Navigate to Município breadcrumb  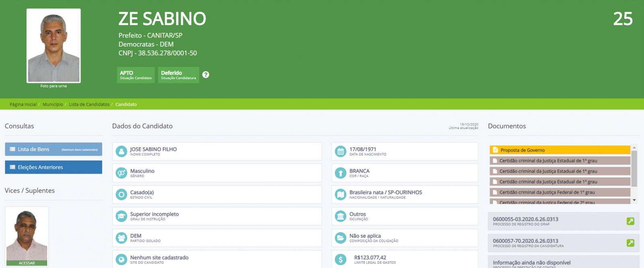tap(53, 105)
